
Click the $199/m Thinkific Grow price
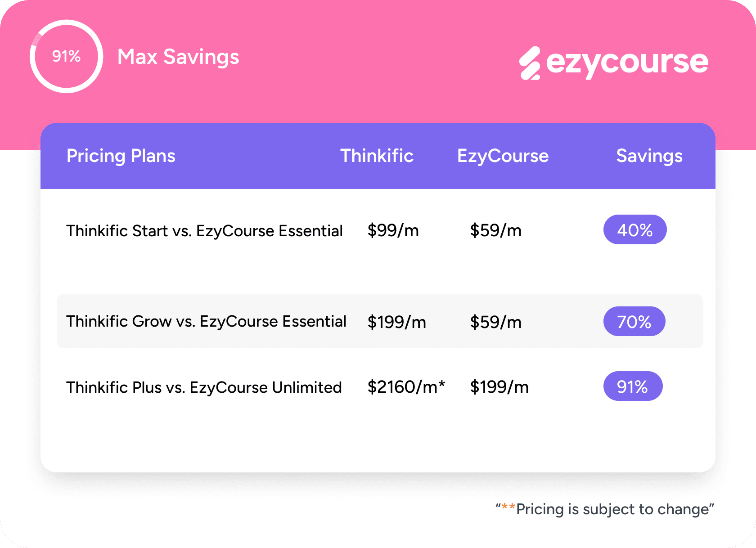(397, 322)
